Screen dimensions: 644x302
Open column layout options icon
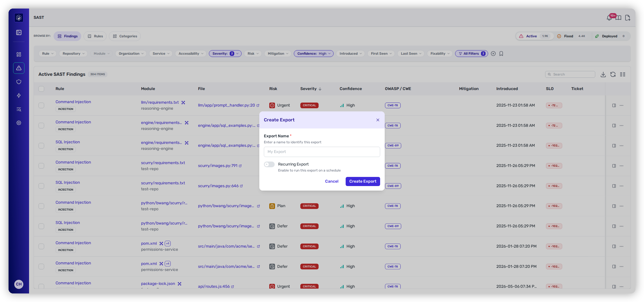pyautogui.click(x=623, y=74)
